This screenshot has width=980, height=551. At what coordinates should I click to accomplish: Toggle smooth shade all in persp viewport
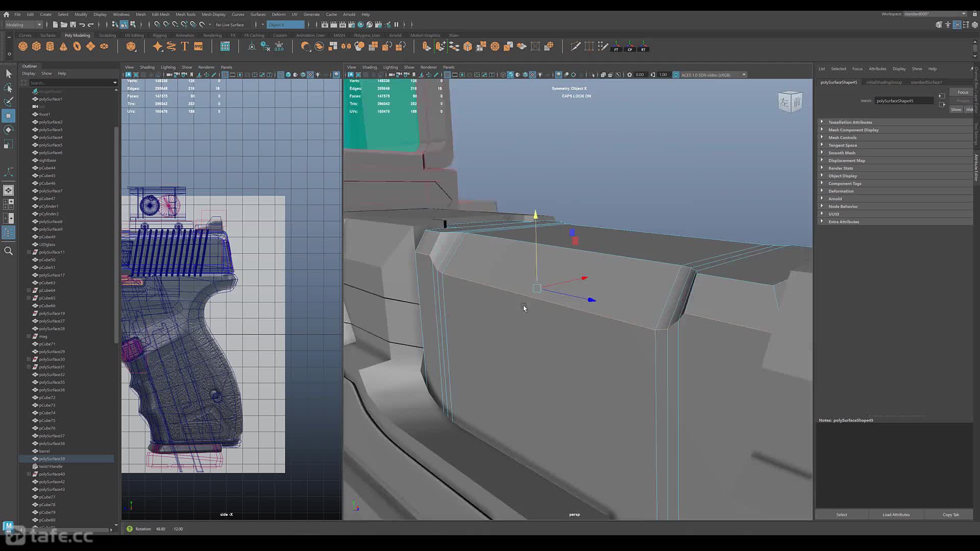510,75
